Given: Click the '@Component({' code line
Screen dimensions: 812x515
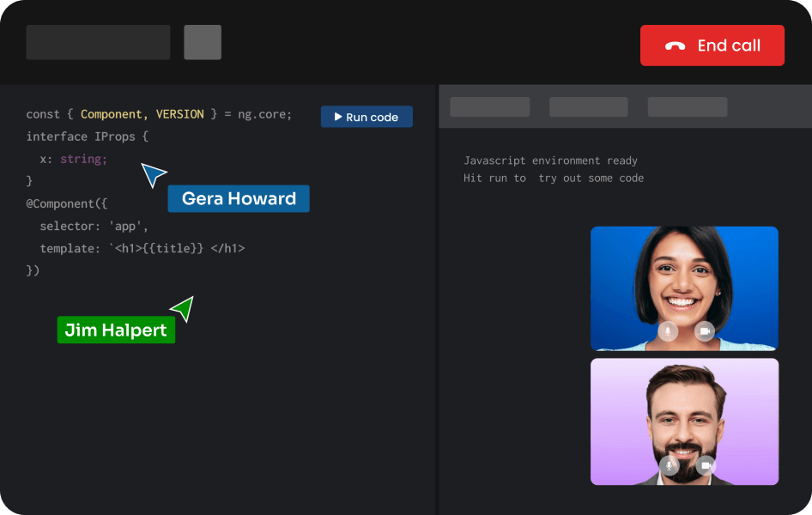Looking at the screenshot, I should tap(67, 203).
